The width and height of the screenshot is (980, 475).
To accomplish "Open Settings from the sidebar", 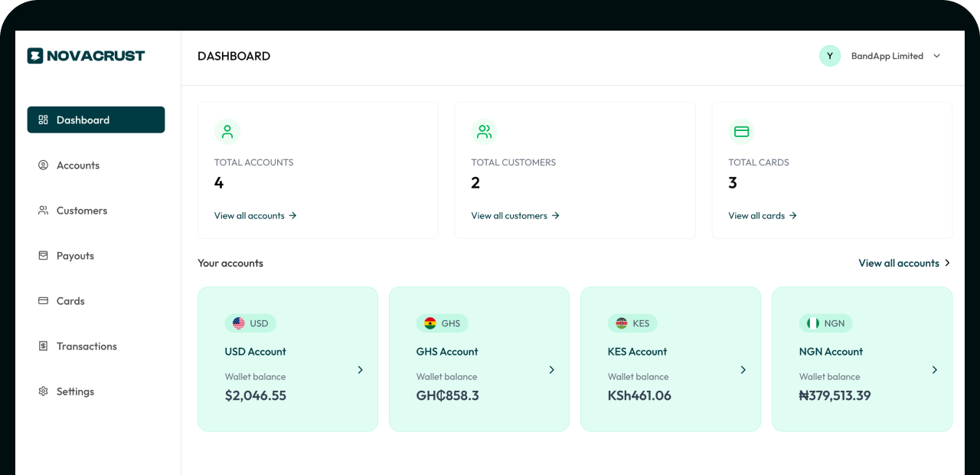I will pyautogui.click(x=75, y=391).
